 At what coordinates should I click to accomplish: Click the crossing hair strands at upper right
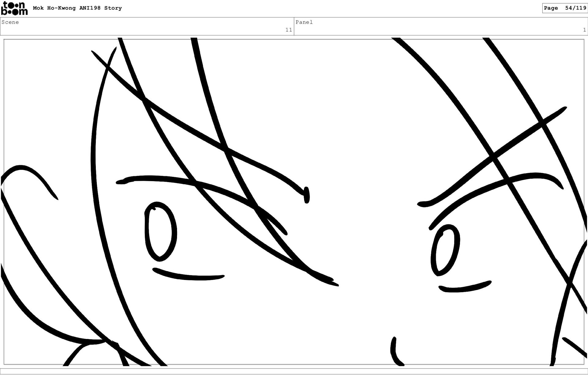(542, 123)
